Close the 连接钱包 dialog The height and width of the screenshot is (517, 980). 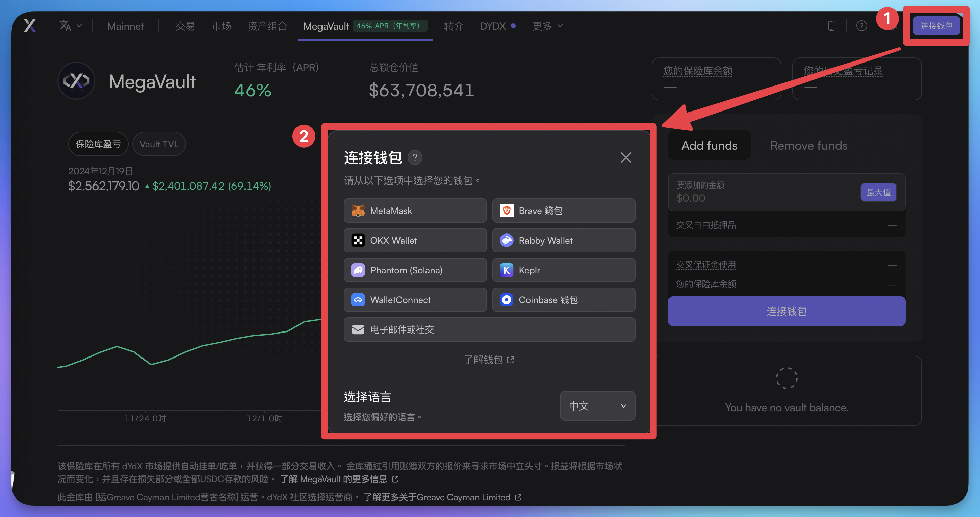coord(626,157)
